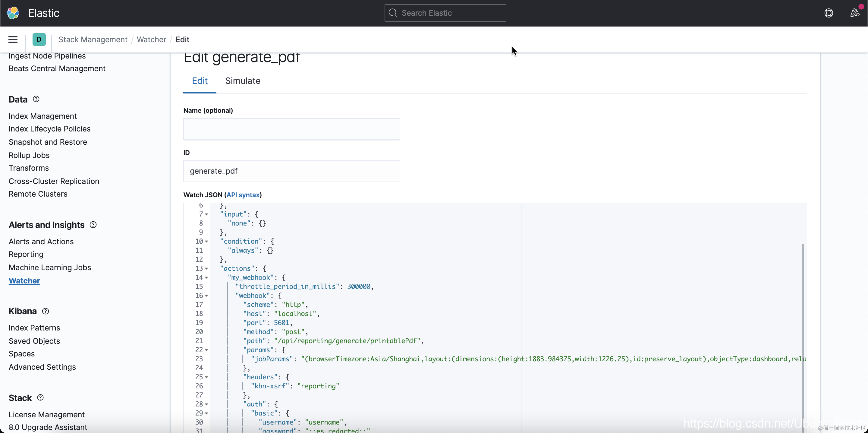This screenshot has height=433, width=868.
Task: Click help icon beside Data heading
Action: coord(36,99)
